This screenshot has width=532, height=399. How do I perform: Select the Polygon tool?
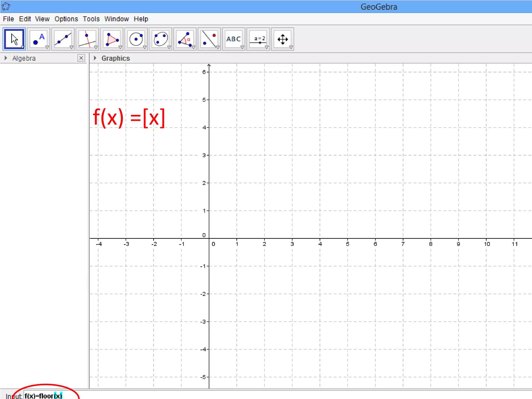point(112,39)
